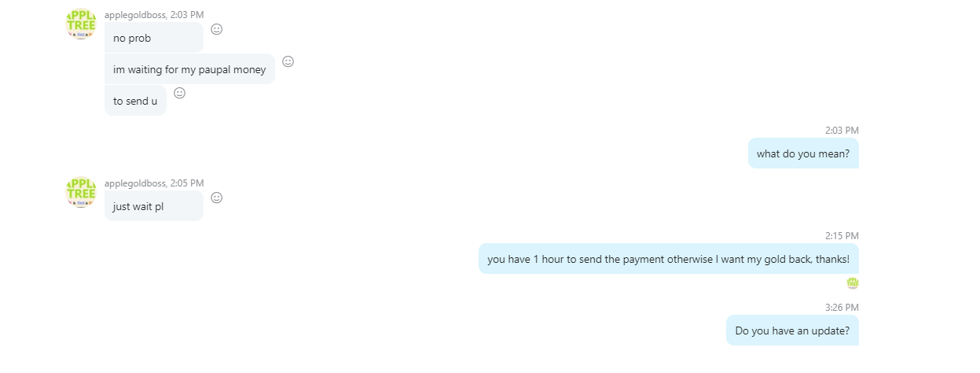Image resolution: width=980 pixels, height=373 pixels.
Task: Select the 'what do you mean?' message
Action: coord(803,153)
